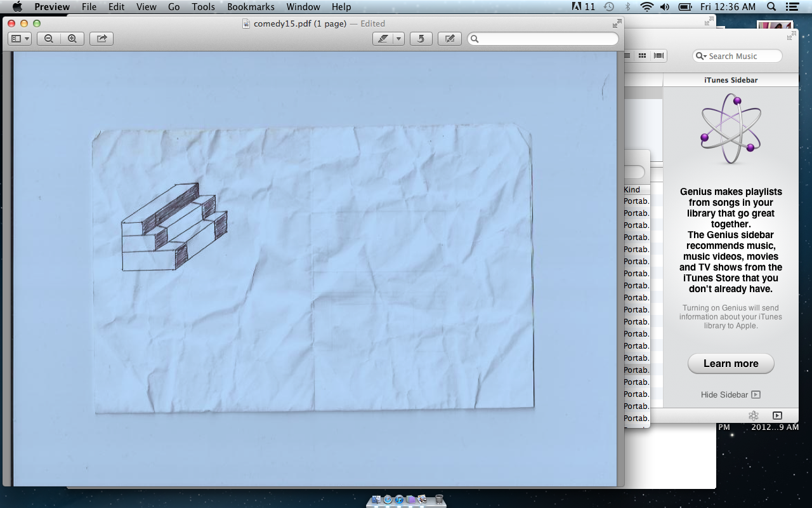Open the Go menu
The image size is (812, 508).
pyautogui.click(x=174, y=7)
